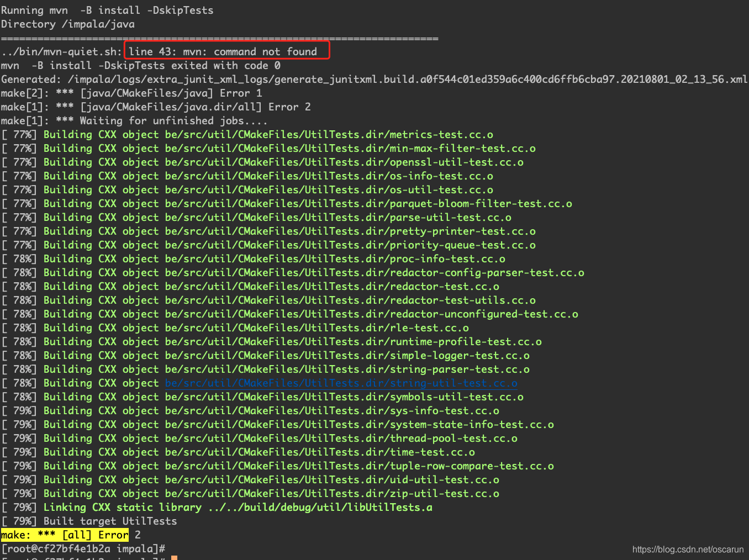Click the os-info-test.cc.o build line
Image resolution: width=749 pixels, height=560 pixels.
coord(247,176)
